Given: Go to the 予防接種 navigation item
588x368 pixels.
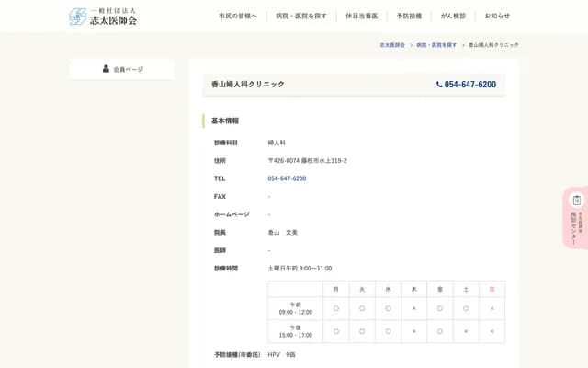Looking at the screenshot, I should [409, 17].
